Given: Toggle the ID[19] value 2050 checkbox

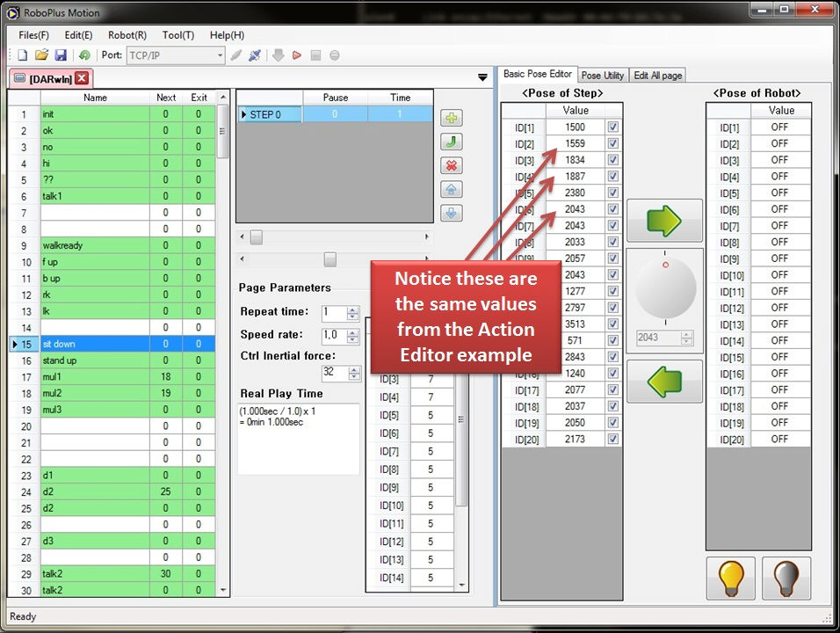Looking at the screenshot, I should (x=612, y=422).
